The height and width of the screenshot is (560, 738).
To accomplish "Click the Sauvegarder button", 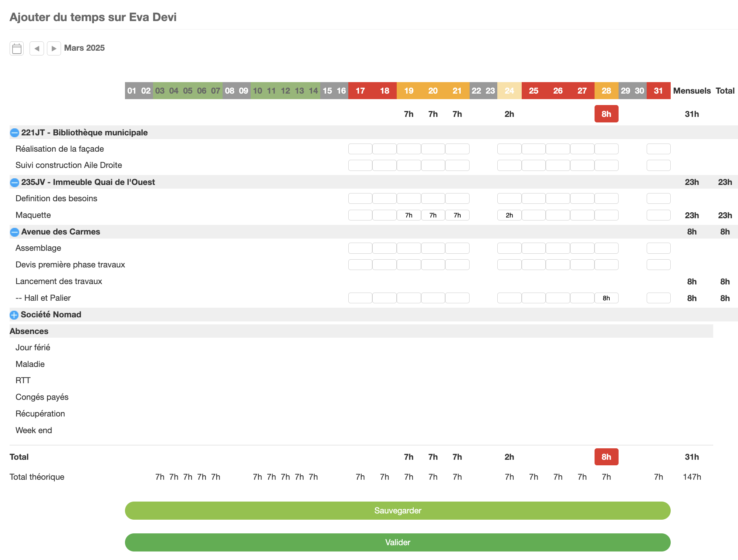I will tap(398, 510).
